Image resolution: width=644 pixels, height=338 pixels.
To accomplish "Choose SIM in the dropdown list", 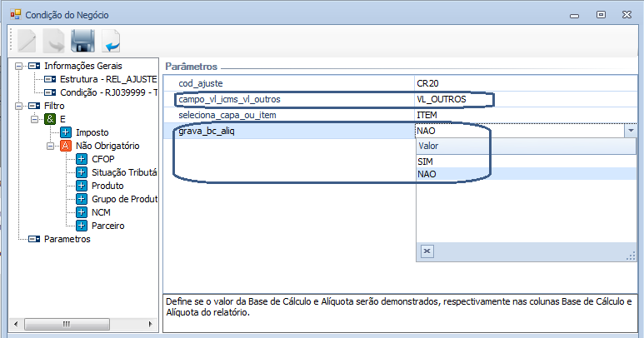I will (x=426, y=161).
